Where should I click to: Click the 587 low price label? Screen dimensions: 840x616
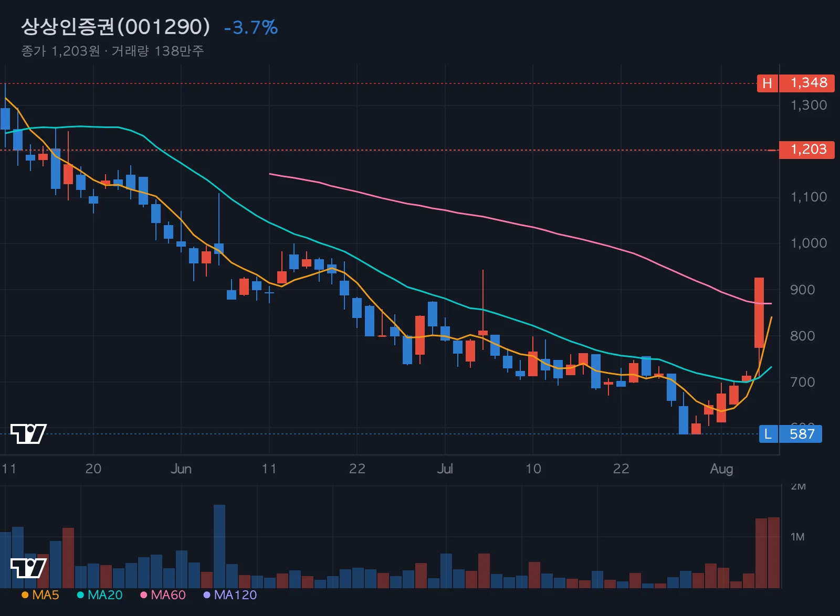801,434
